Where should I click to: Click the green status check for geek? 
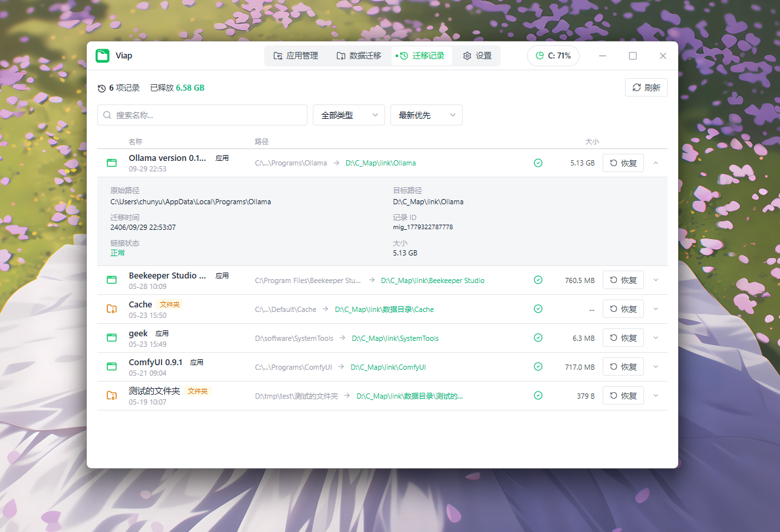pyautogui.click(x=538, y=338)
